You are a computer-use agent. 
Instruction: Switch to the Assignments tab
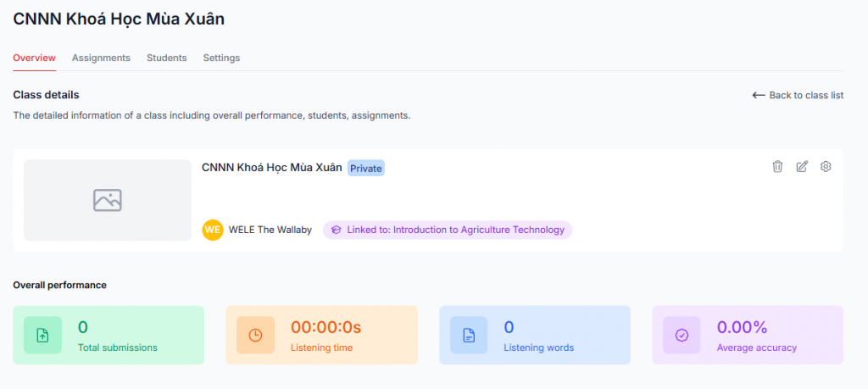pos(101,58)
